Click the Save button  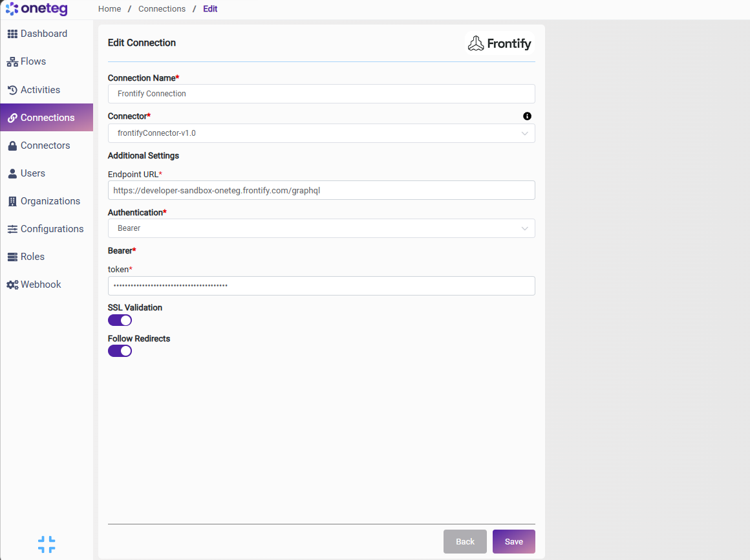point(514,541)
